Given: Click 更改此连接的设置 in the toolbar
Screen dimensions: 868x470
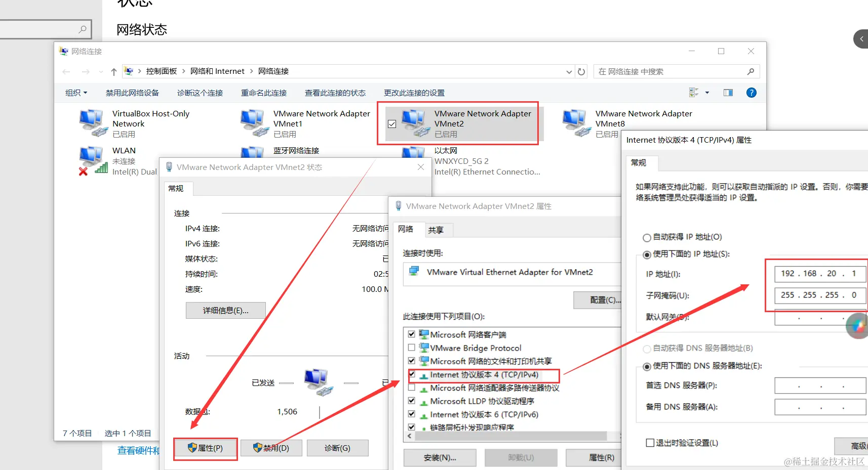Looking at the screenshot, I should [414, 93].
